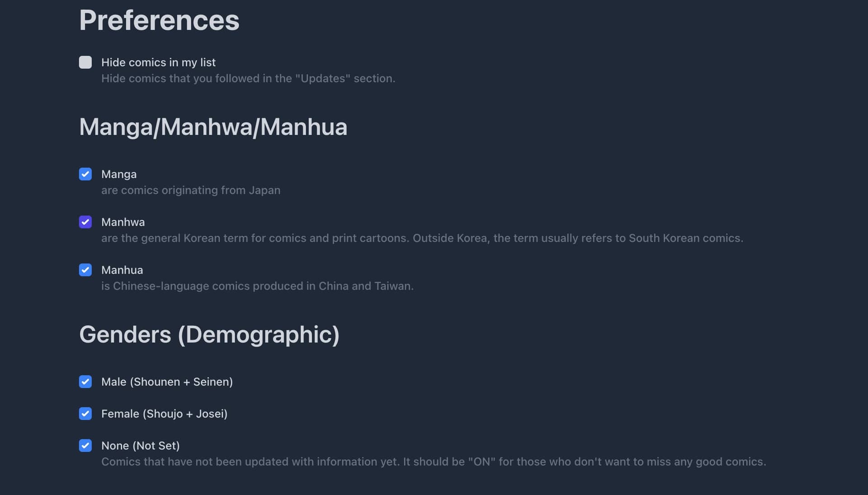Click the "Manhua" label text

pos(122,270)
